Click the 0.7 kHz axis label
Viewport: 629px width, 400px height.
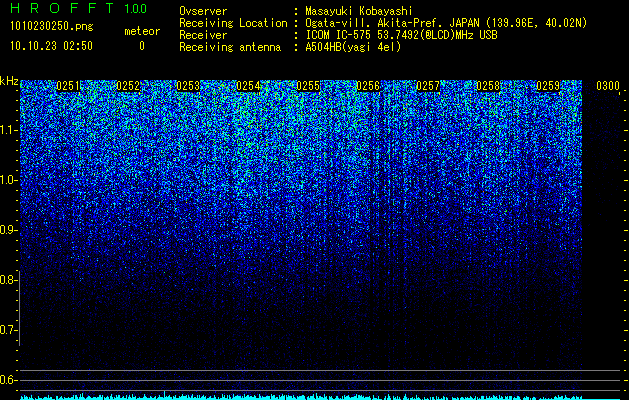coord(7,330)
